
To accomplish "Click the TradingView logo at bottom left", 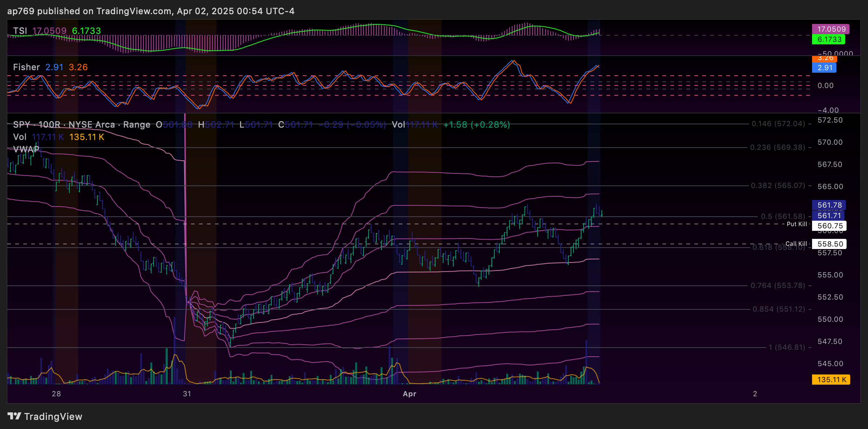I will click(x=45, y=416).
